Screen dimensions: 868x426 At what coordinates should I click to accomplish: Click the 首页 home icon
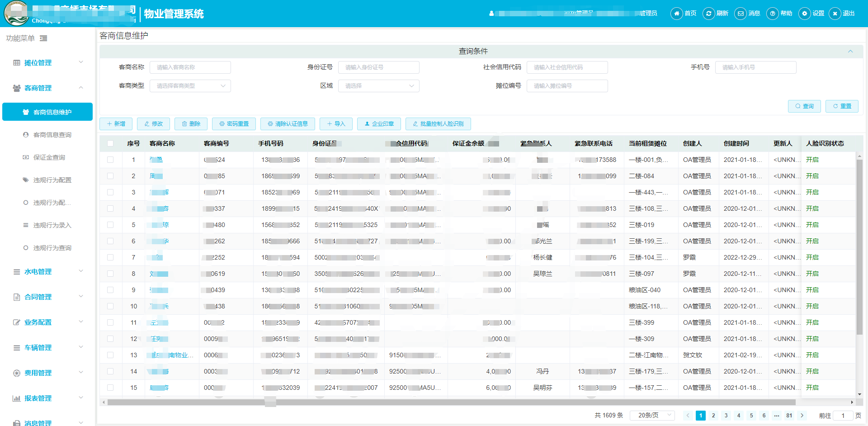click(x=676, y=14)
